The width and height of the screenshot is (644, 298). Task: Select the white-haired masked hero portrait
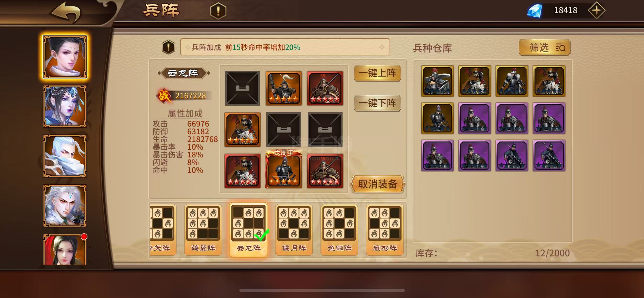point(65,156)
